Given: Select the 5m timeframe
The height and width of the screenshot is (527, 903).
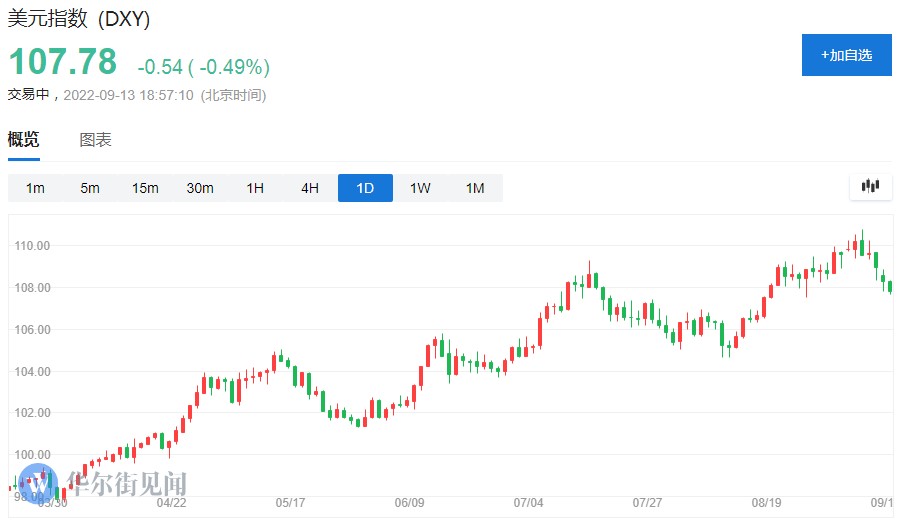Looking at the screenshot, I should [x=90, y=188].
